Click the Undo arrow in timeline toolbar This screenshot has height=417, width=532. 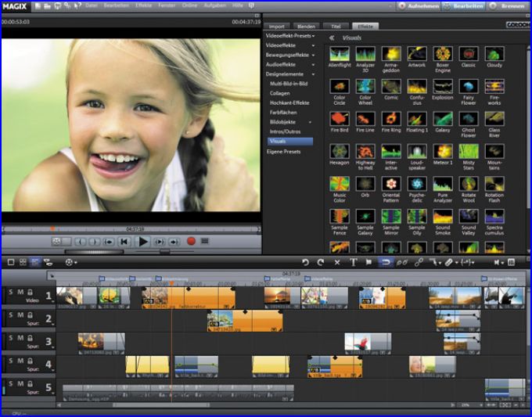pyautogui.click(x=305, y=262)
